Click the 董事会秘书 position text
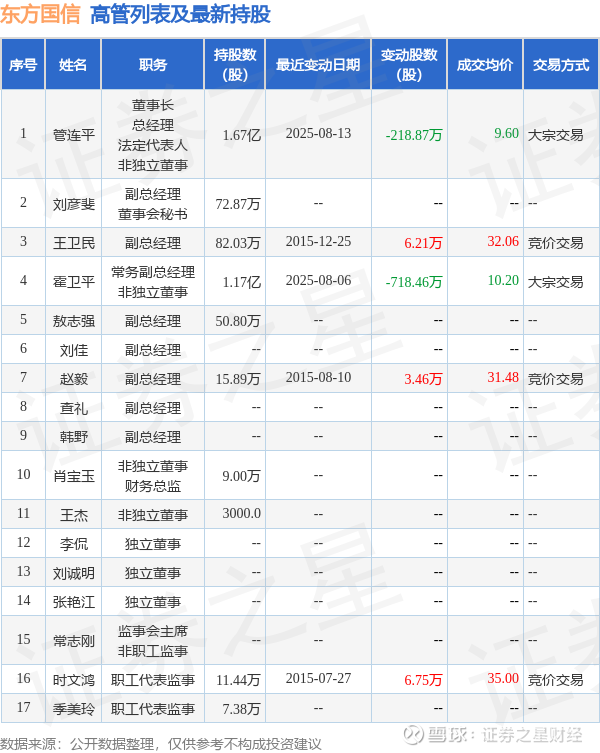The image size is (600, 753). [153, 214]
